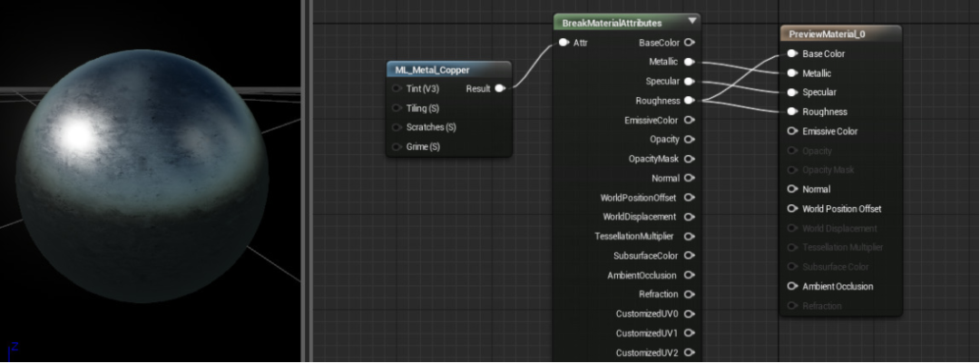Click the WorldDisplacement output pin
This screenshot has width=980, height=363.
pos(689,217)
